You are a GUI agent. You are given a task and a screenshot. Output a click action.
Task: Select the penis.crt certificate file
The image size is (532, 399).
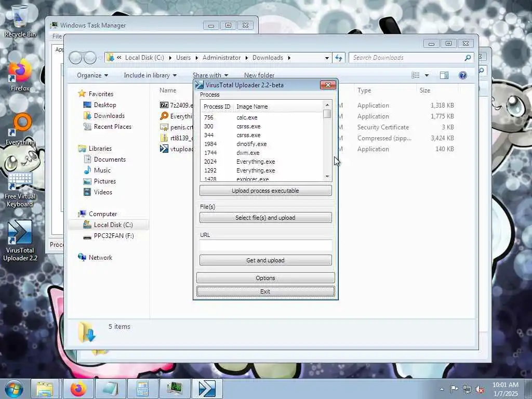(177, 127)
